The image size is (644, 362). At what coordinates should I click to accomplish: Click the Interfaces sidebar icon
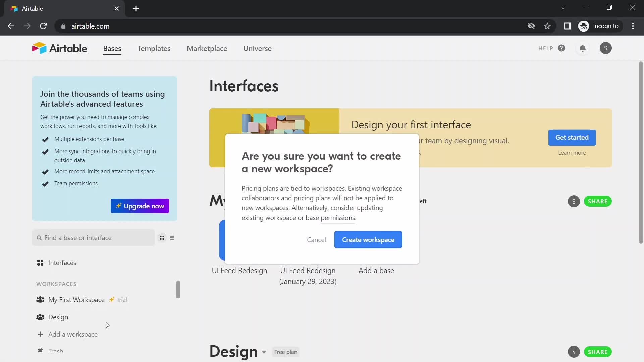(x=40, y=262)
